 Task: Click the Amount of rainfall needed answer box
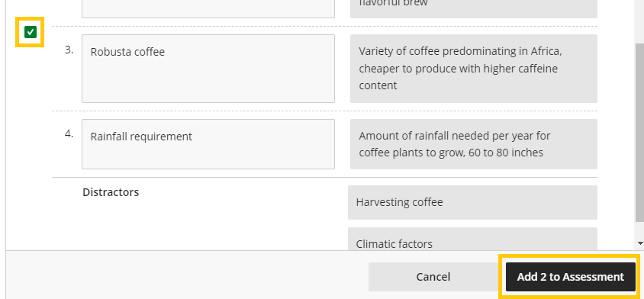click(474, 144)
